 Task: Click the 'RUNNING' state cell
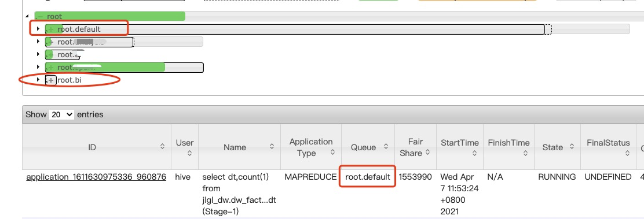[557, 177]
